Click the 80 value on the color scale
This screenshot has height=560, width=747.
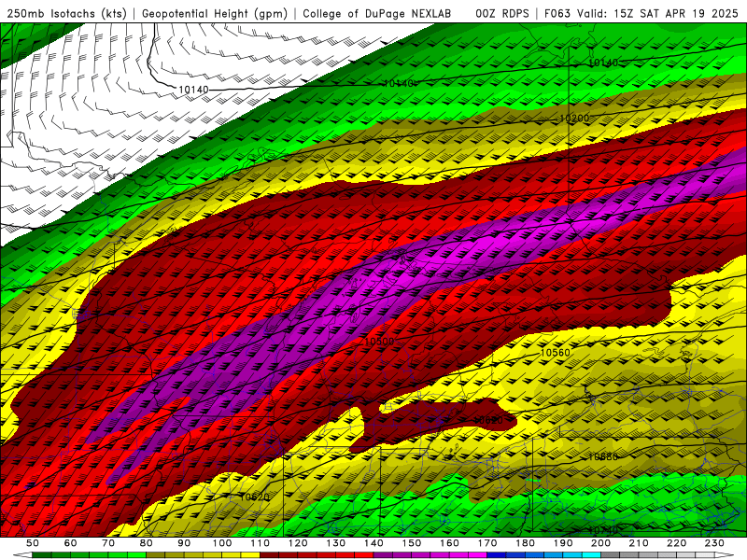147,543
